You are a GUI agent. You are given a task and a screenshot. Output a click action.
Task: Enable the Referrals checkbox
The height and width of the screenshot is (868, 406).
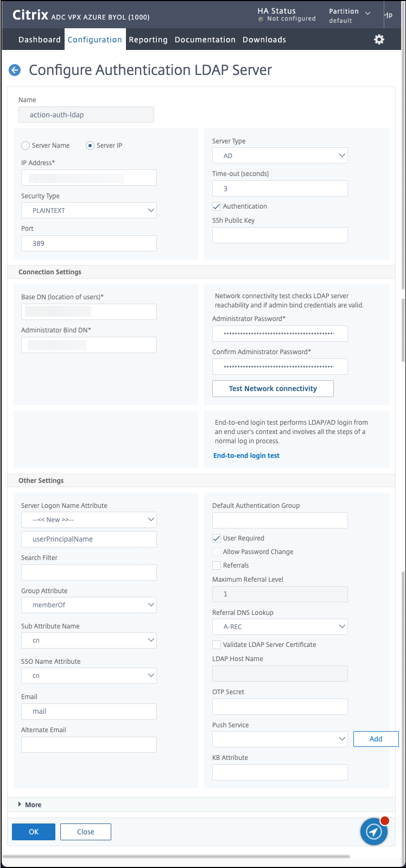pos(217,565)
